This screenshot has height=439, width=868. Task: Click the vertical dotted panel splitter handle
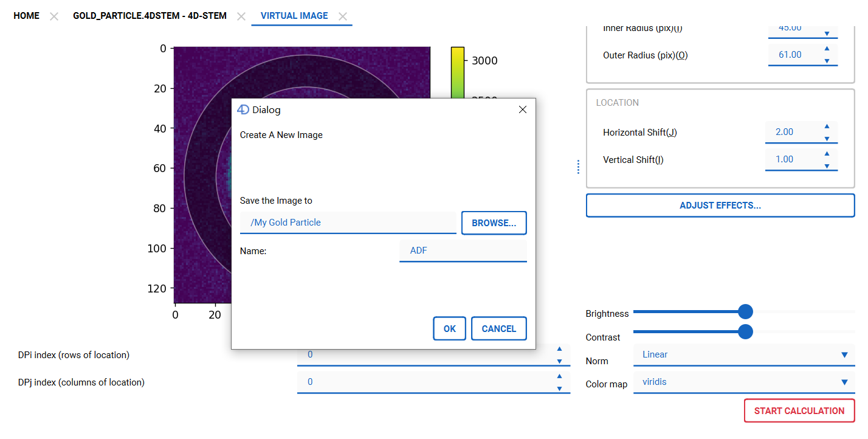tap(578, 167)
